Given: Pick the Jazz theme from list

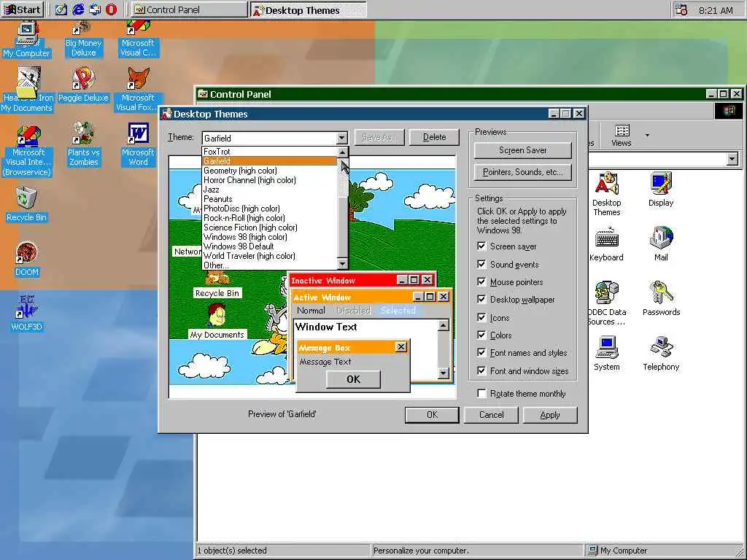Looking at the screenshot, I should (269, 190).
